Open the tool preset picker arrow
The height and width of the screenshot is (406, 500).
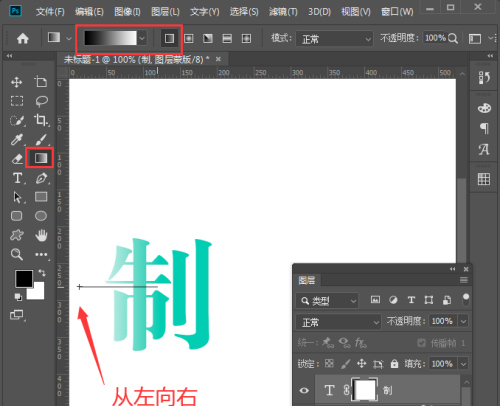coord(69,39)
